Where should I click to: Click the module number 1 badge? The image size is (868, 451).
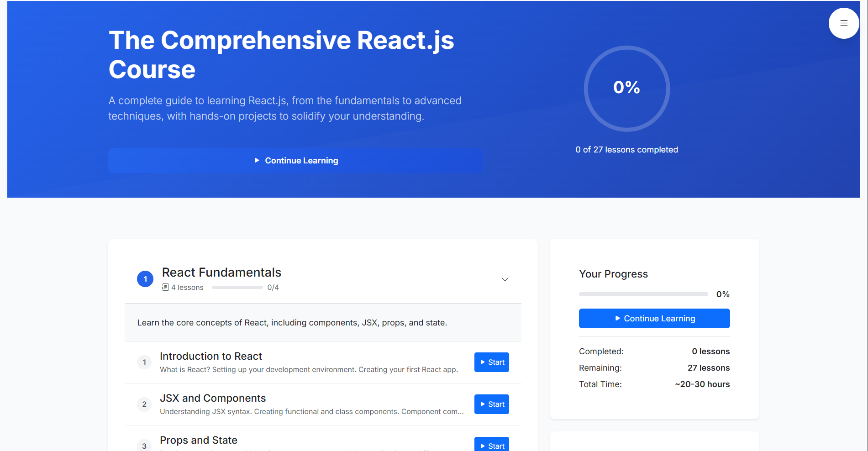145,279
